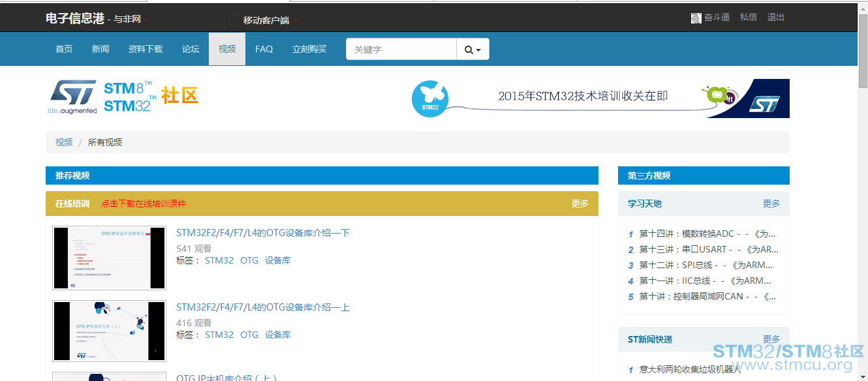
Task: Open 第十三讲：串口USART list item
Action: (709, 249)
